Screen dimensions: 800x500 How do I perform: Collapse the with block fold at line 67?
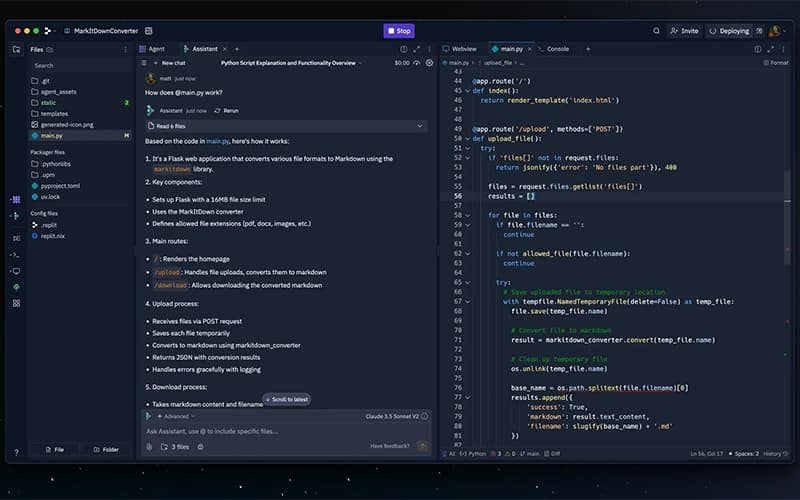[467, 302]
